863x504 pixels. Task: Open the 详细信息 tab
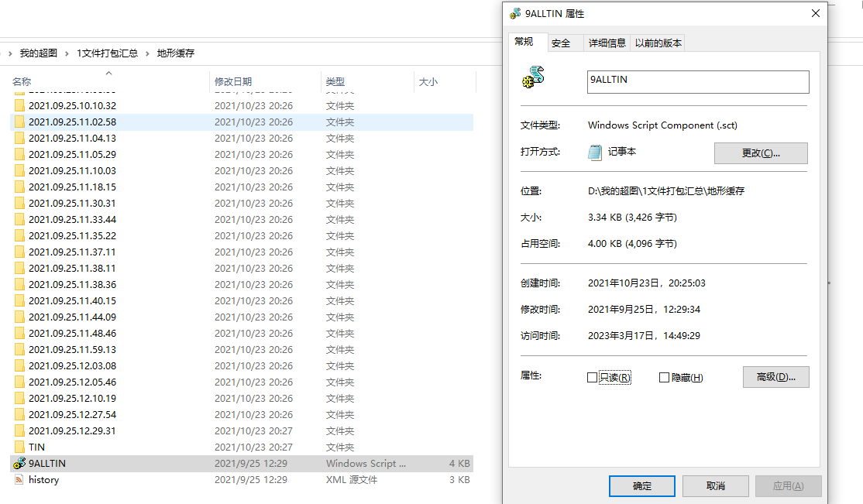(x=607, y=43)
